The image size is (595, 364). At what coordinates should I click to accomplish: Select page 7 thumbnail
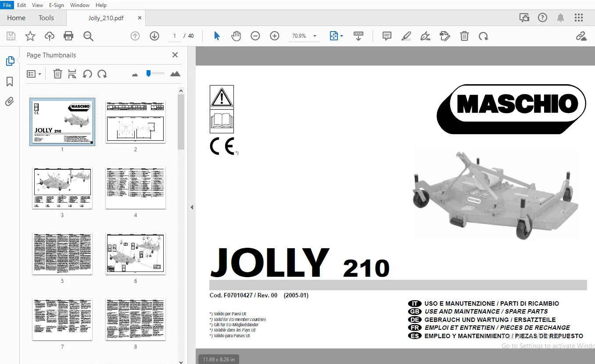point(62,319)
